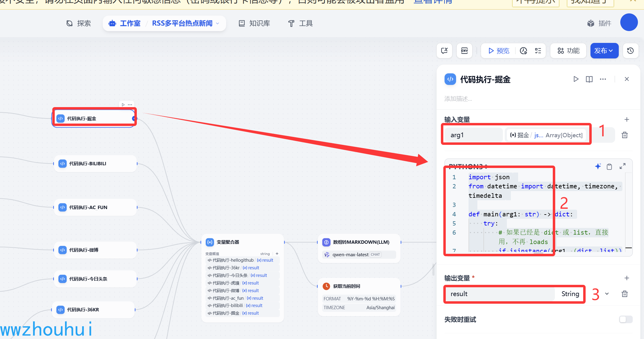Select the 代码执行-今日头条 node
Viewport: 644px width, 339px height.
[95, 279]
